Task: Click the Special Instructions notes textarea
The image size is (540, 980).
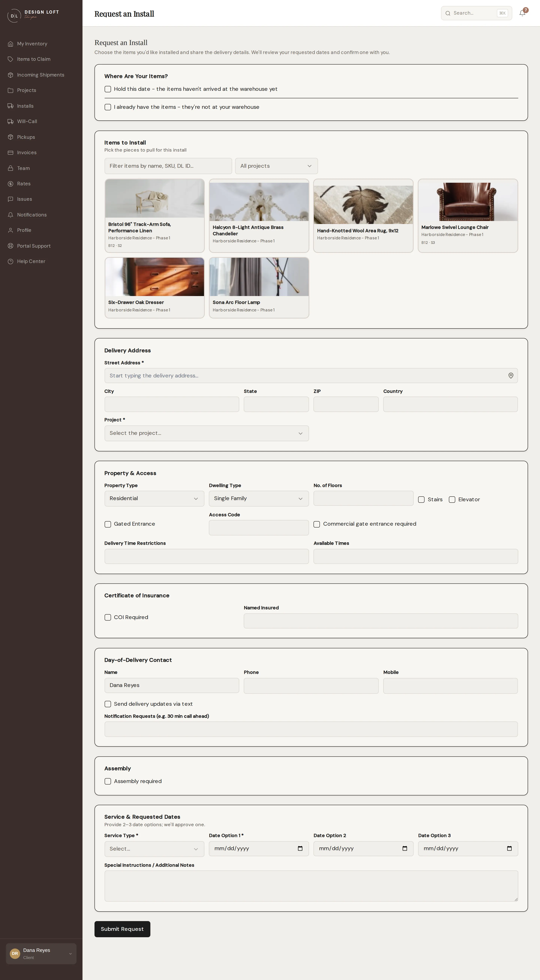Action: 311,886
